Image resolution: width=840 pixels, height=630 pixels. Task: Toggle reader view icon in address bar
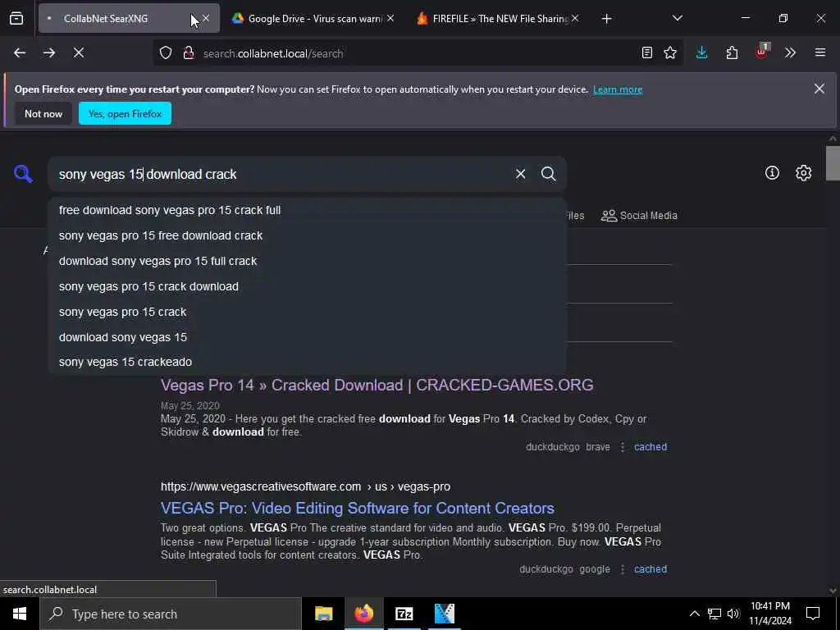coord(647,52)
